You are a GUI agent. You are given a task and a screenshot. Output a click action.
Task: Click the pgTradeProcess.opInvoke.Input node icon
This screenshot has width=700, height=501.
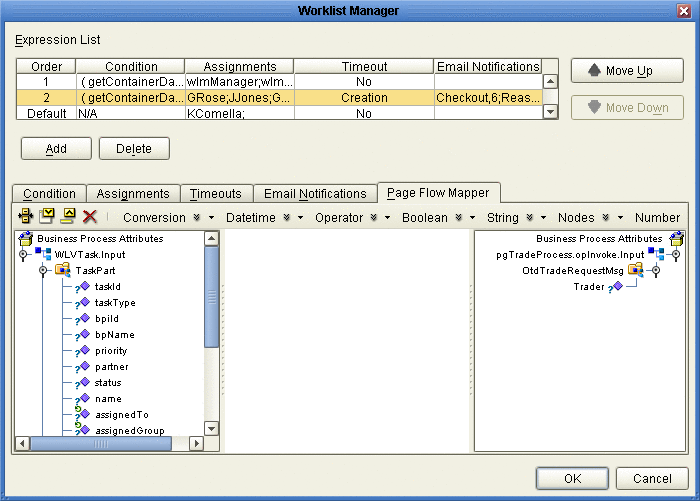coord(656,254)
